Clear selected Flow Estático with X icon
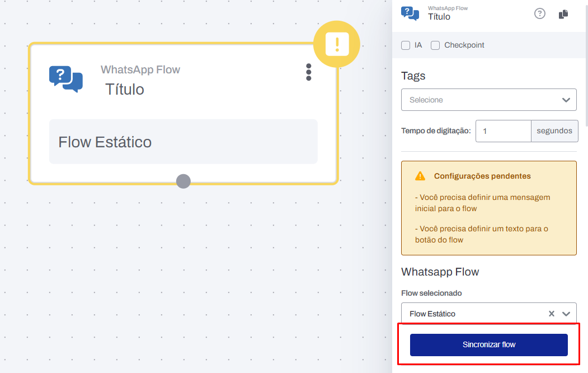This screenshot has width=588, height=373. [x=551, y=314]
